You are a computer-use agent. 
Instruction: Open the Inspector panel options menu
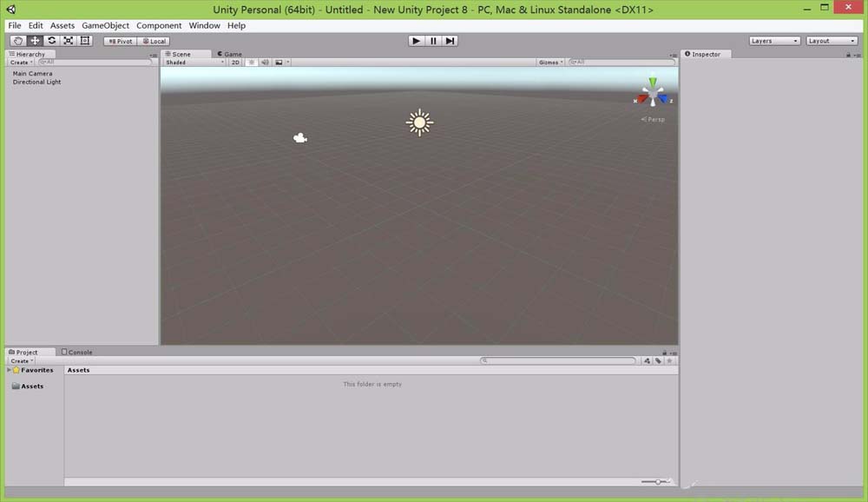857,55
